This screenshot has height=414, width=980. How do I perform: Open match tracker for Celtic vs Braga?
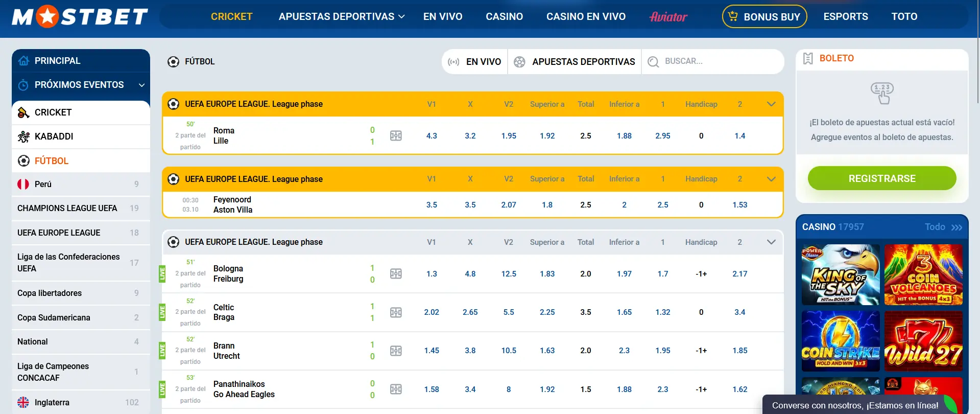396,312
